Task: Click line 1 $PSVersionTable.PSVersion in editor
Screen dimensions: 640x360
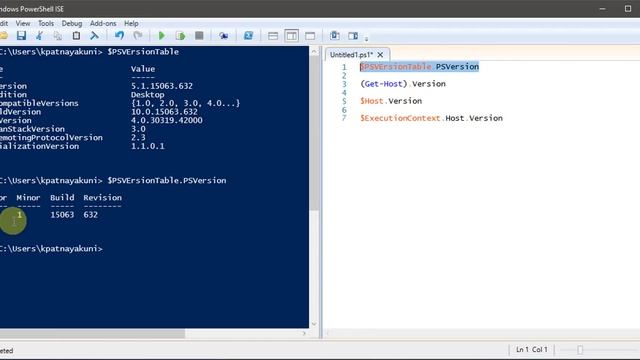Action: [x=419, y=67]
